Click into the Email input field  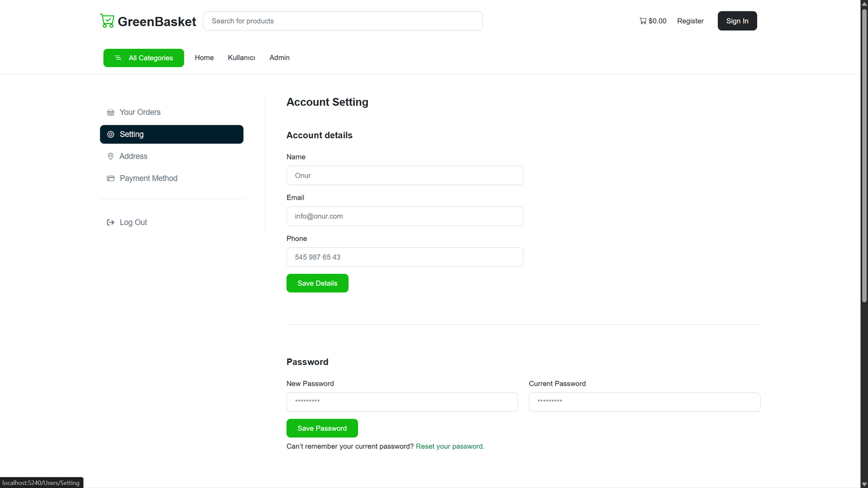coord(405,216)
